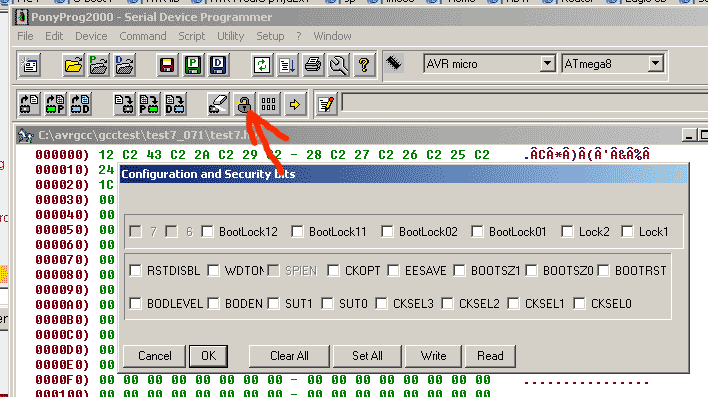Click the Security and Configuration Bits lock icon
The image size is (708, 397).
(244, 105)
